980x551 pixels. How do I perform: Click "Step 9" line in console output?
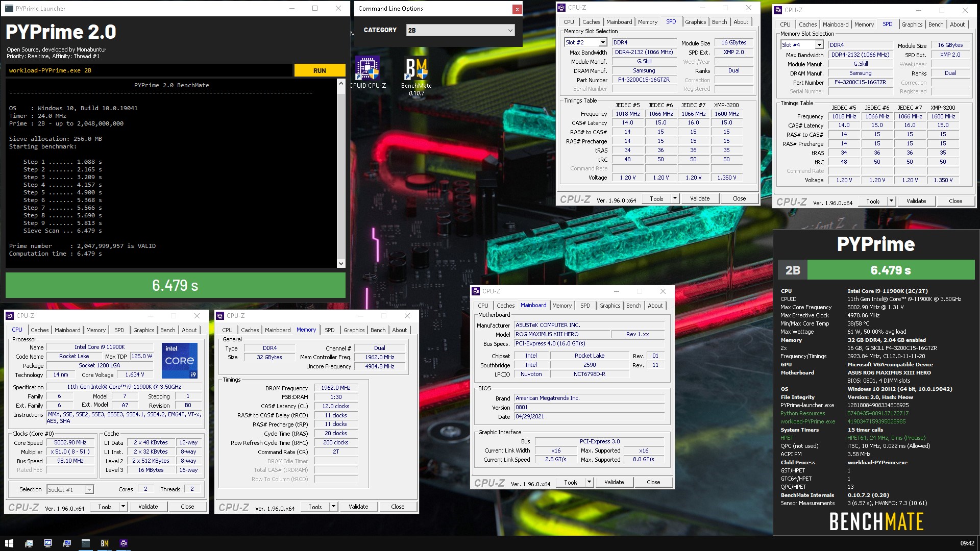[x=62, y=223]
